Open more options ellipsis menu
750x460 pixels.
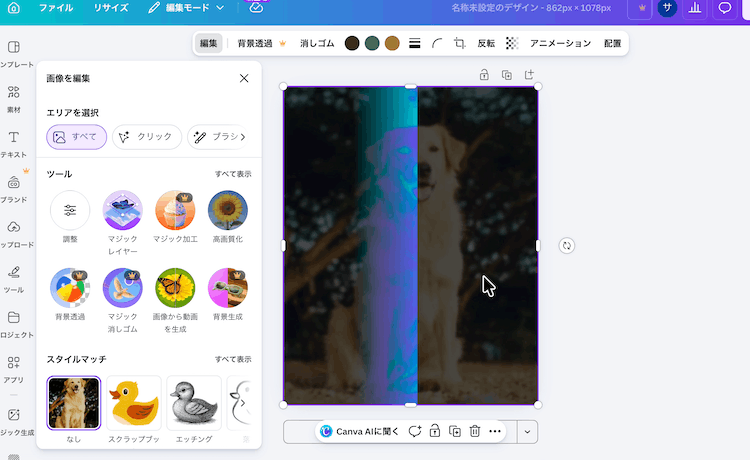pyautogui.click(x=495, y=432)
